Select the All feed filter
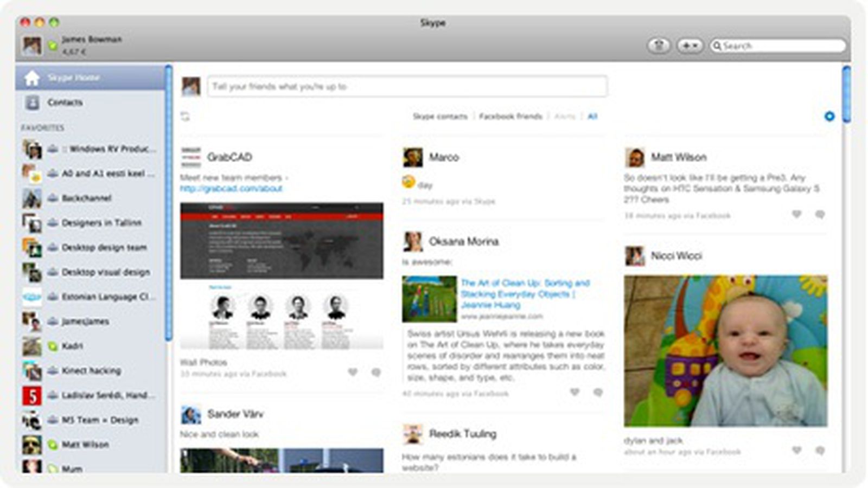The image size is (868, 488). click(x=592, y=117)
